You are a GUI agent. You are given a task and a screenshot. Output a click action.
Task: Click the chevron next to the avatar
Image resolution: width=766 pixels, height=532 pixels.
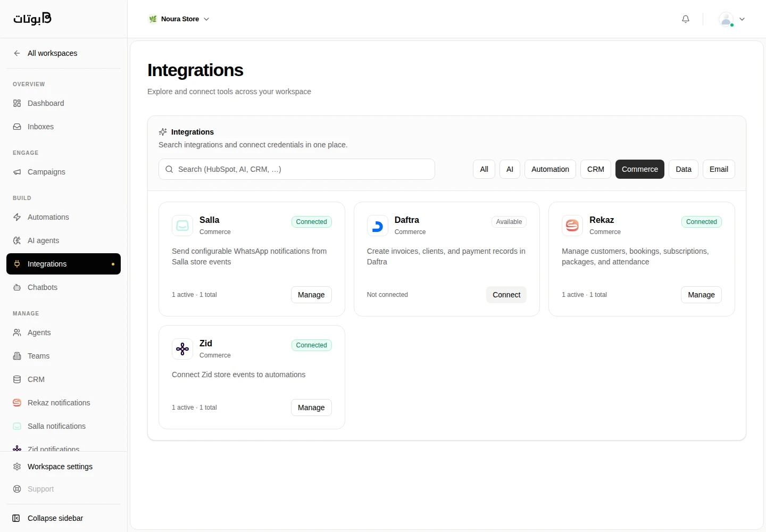742,19
